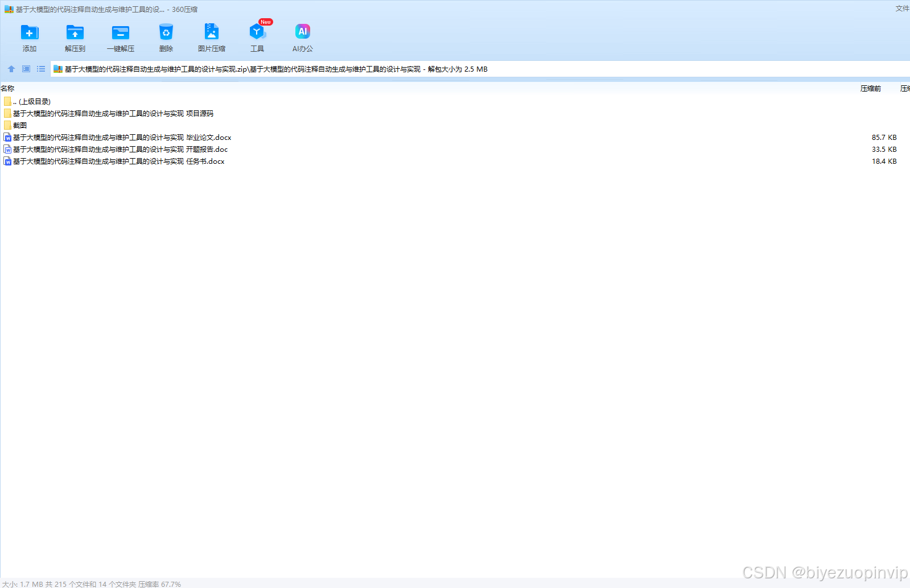
Task: Switch to icon view mode
Action: tap(26, 69)
